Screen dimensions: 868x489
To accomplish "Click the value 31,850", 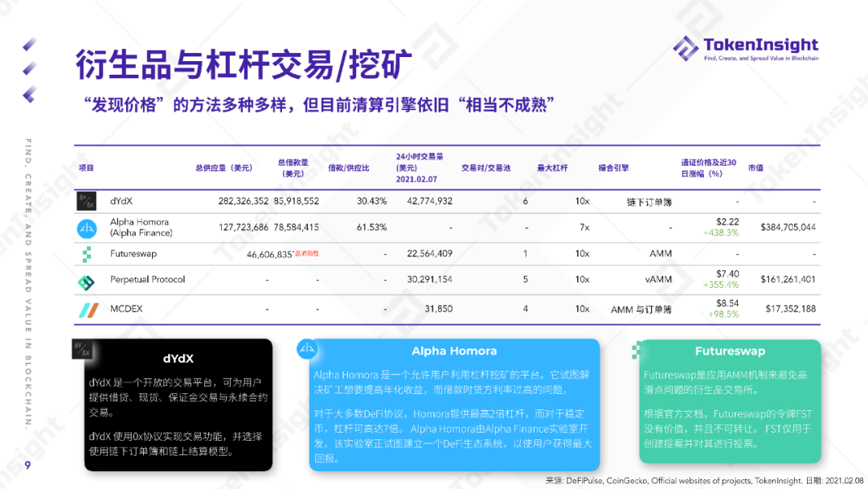I will coord(439,309).
